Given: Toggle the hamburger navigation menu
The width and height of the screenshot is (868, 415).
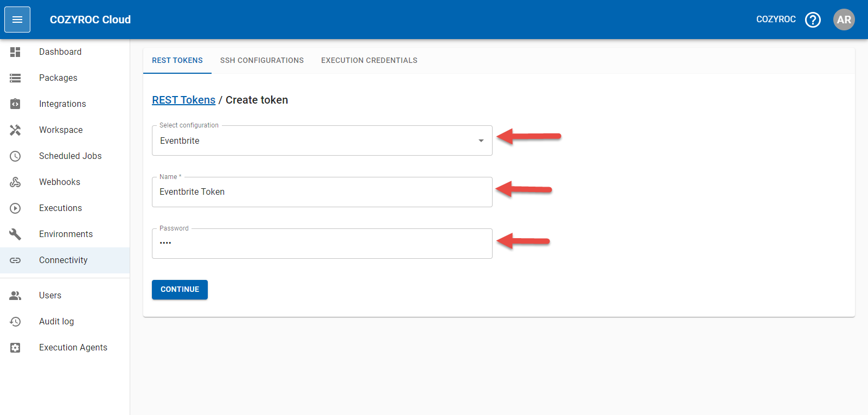Looking at the screenshot, I should (x=17, y=20).
